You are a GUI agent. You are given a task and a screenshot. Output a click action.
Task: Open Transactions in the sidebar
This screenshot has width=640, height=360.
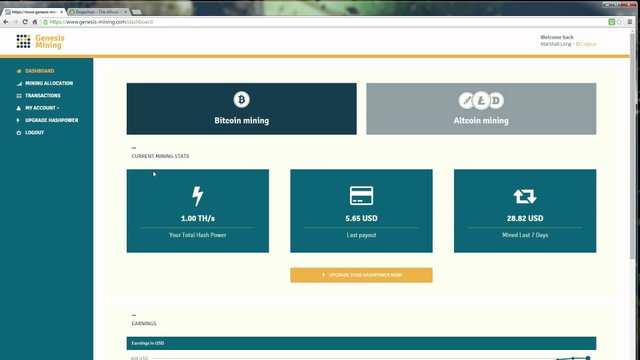tap(42, 96)
